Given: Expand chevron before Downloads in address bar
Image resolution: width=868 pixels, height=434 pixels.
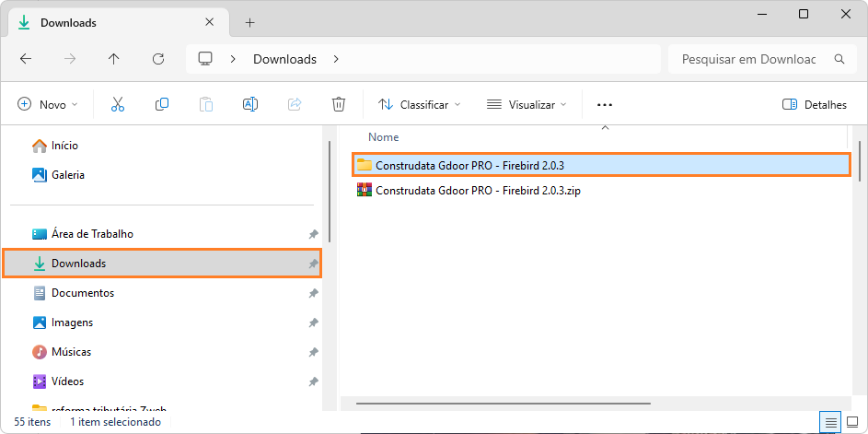Looking at the screenshot, I should click(x=233, y=59).
